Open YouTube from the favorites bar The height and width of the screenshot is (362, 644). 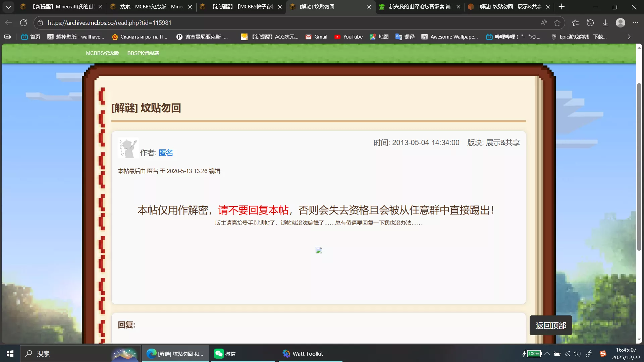349,37
